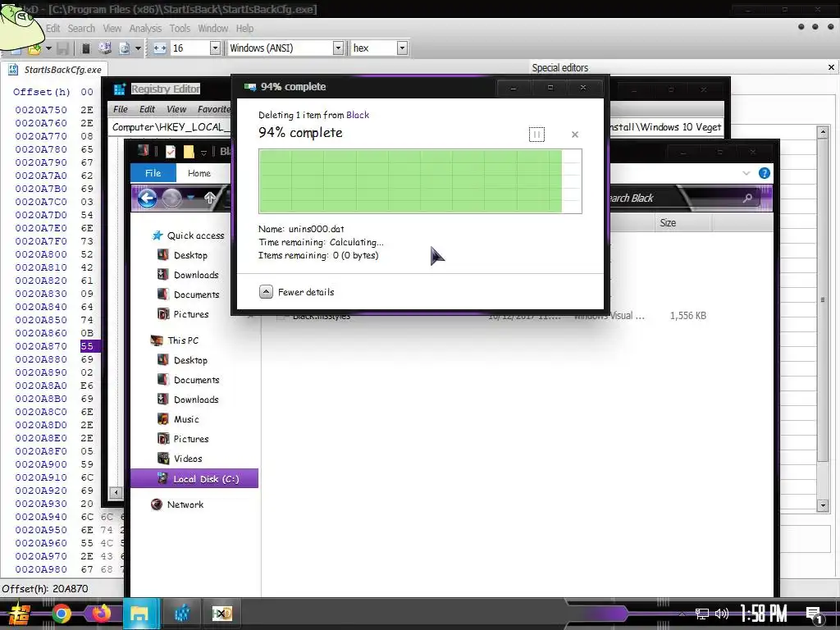Viewport: 840px width, 630px height.
Task: Switch to HxD on the taskbar
Action: point(221,614)
